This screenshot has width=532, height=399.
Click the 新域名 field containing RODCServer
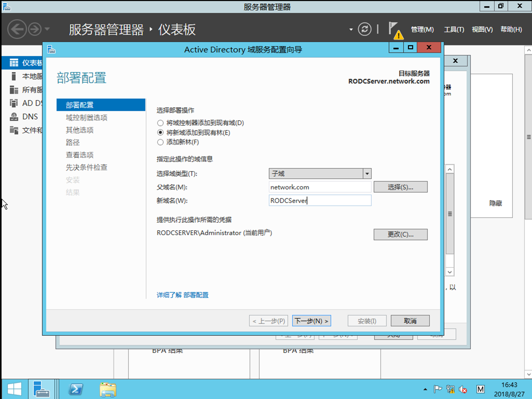(x=320, y=200)
